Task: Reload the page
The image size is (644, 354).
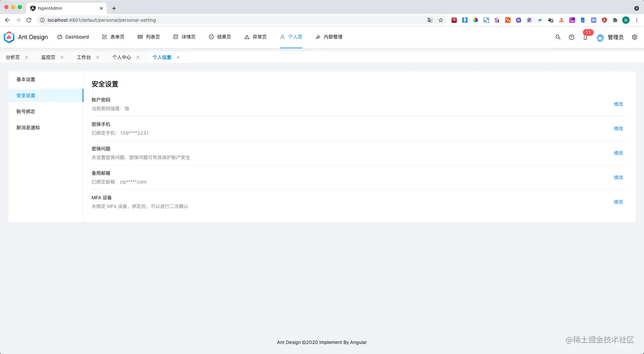Action: pos(29,20)
